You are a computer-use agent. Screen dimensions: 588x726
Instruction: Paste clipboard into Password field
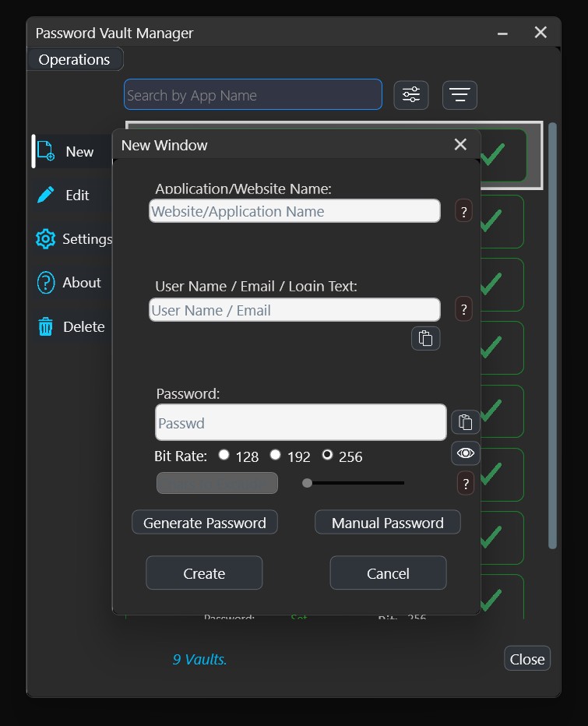point(465,422)
